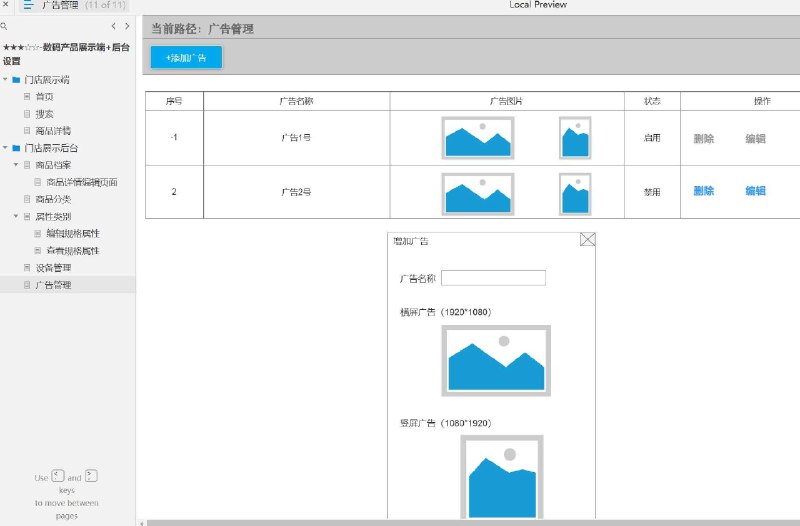
Task: Go to the next page with the right chevron
Action: click(x=127, y=26)
